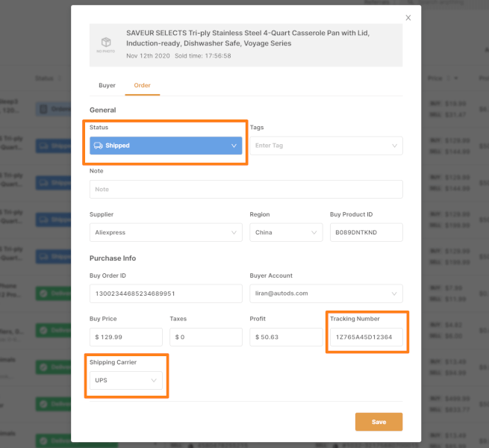Click the Buy Order ID field
This screenshot has height=448, width=489.
(166, 293)
